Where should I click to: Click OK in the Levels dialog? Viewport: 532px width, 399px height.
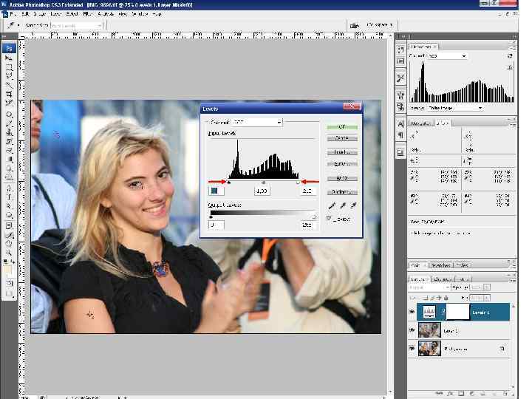[x=342, y=126]
